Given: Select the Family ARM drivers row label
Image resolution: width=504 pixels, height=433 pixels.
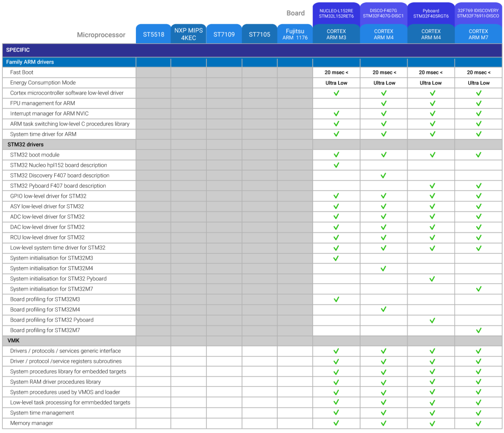Looking at the screenshot, I should point(30,62).
